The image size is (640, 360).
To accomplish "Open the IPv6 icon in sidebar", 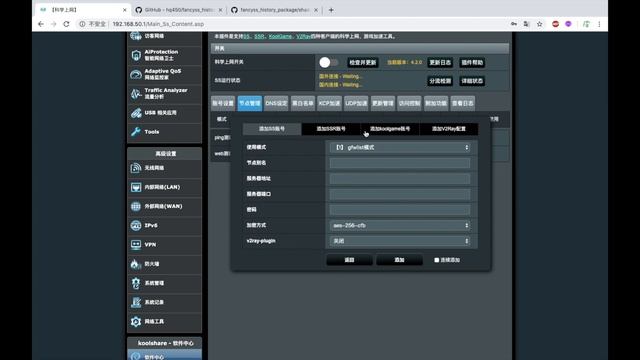I will pos(136,225).
